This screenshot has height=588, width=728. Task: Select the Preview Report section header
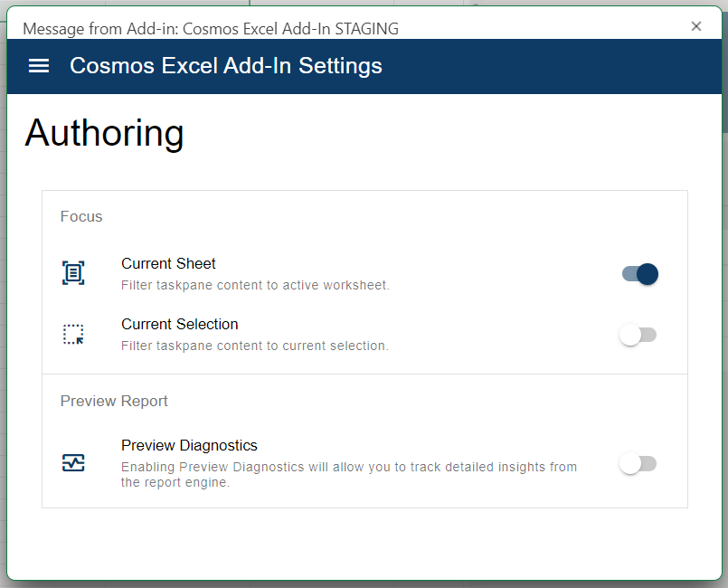(114, 401)
